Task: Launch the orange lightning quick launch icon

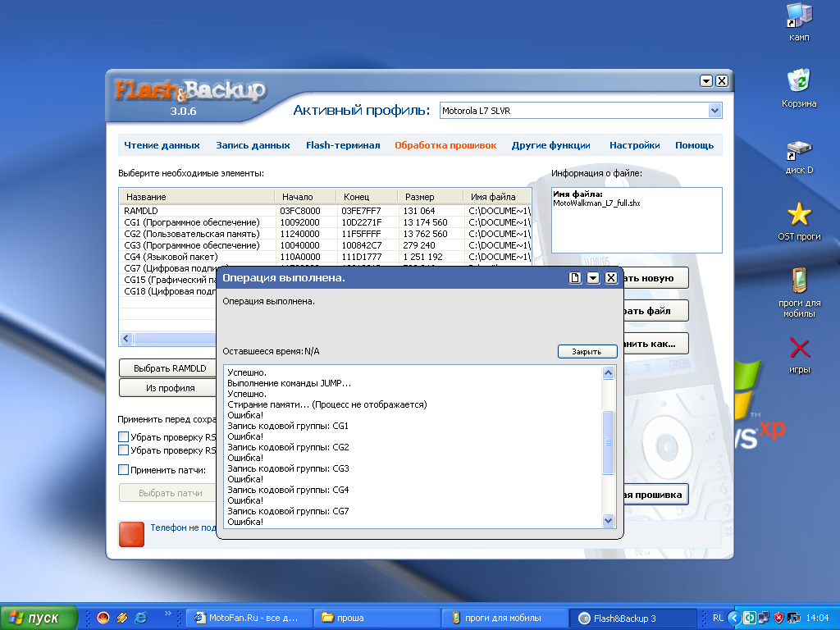Action: (122, 618)
